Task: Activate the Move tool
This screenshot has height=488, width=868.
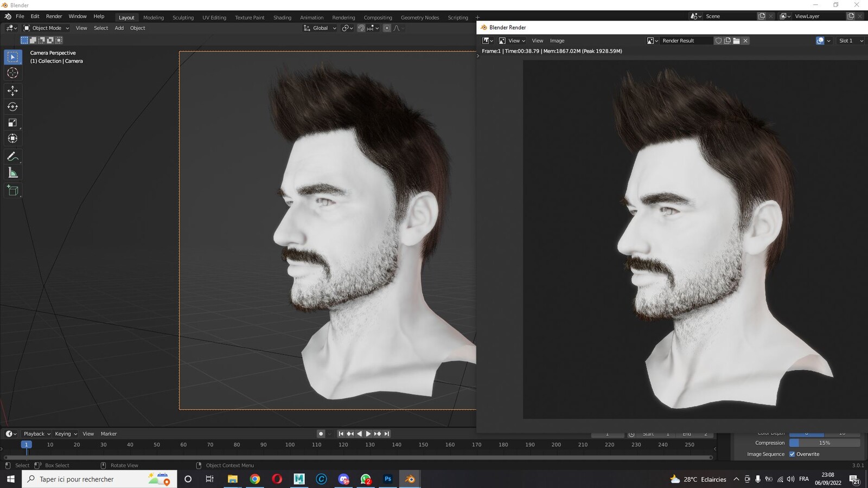Action: pos(12,91)
